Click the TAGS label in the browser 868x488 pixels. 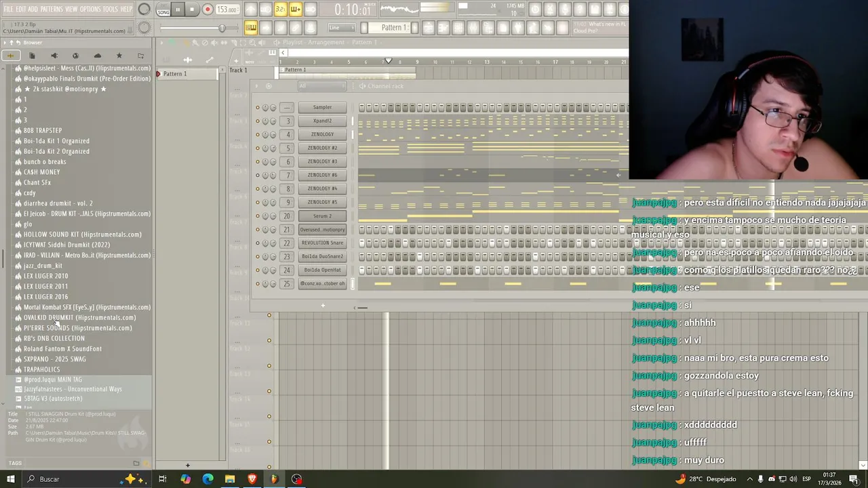click(15, 463)
